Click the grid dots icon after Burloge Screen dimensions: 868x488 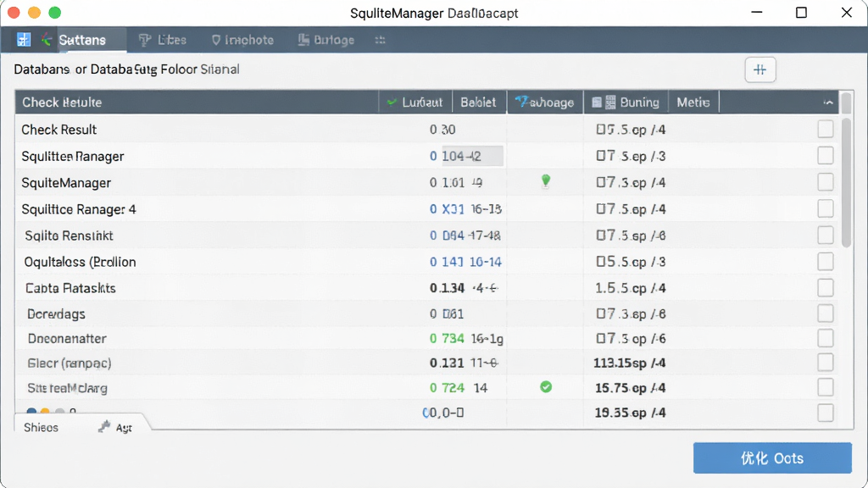(x=380, y=40)
